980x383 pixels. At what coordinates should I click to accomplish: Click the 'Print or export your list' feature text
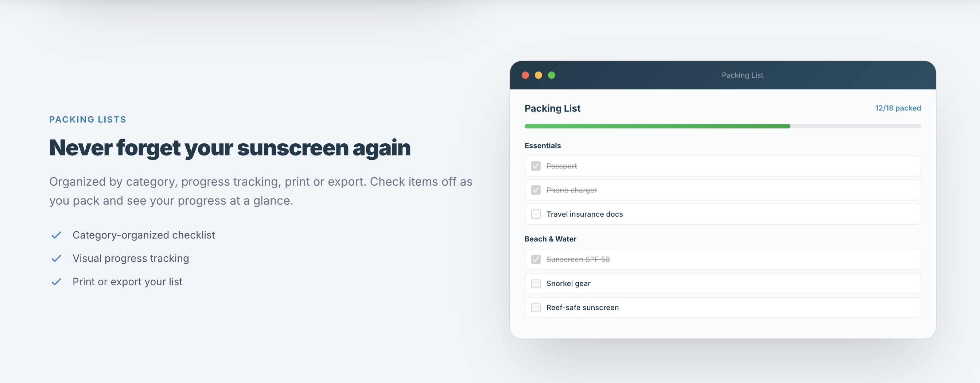[128, 282]
